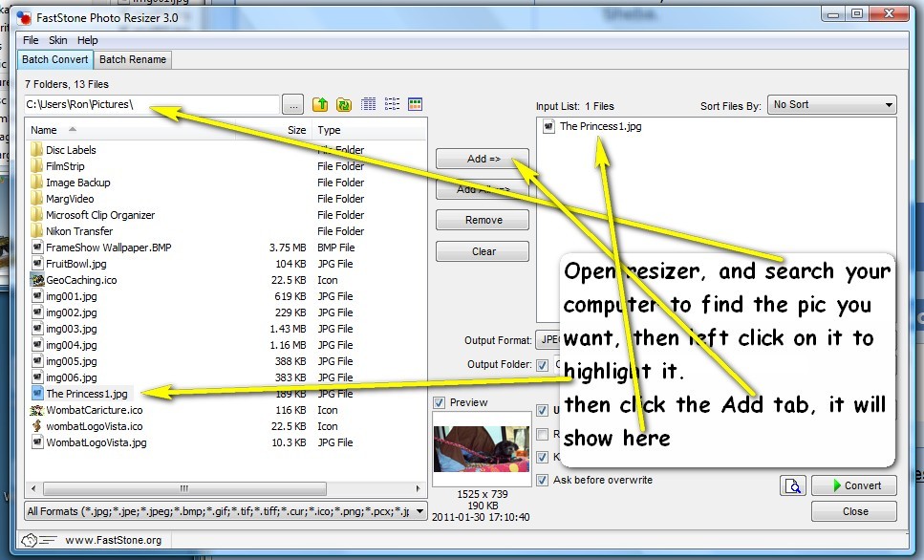The width and height of the screenshot is (924, 560).
Task: Switch to the Batch Rename tab
Action: (x=133, y=59)
